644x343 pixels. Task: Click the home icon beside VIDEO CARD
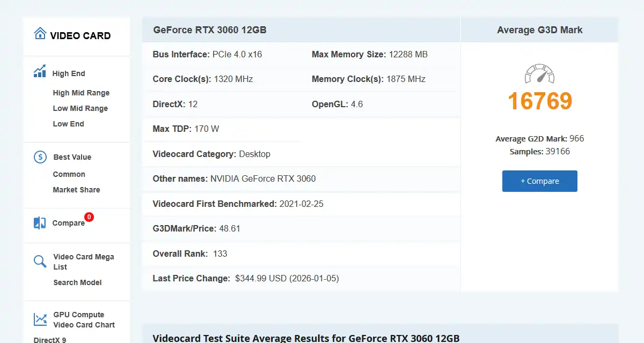pos(40,34)
